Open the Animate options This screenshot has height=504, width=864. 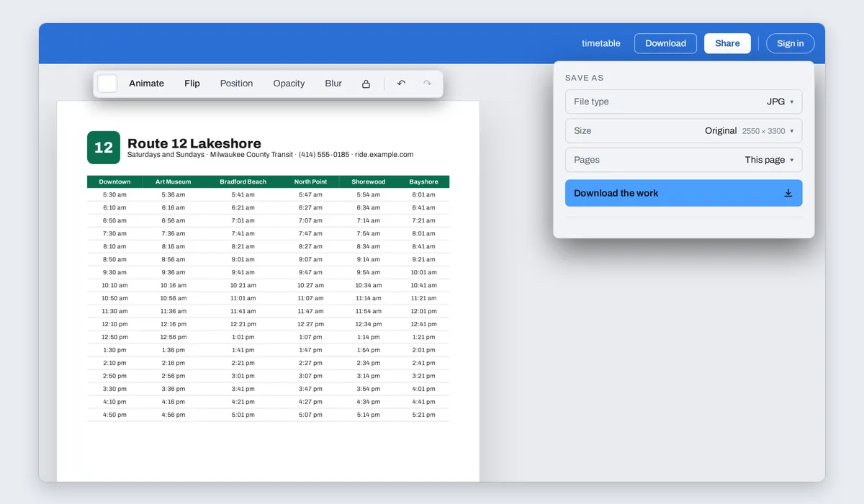(147, 84)
